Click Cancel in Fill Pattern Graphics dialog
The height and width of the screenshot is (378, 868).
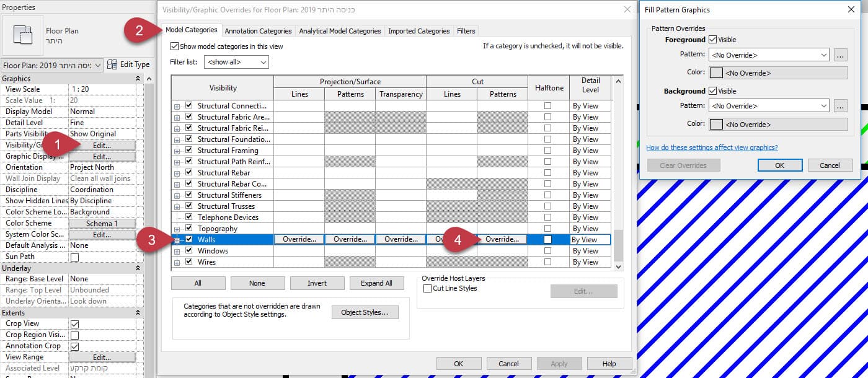click(x=830, y=165)
